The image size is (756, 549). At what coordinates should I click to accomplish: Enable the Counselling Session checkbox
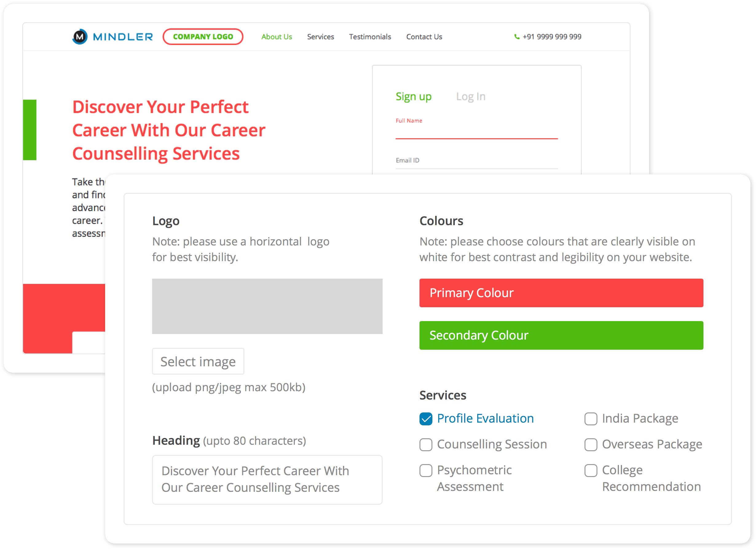pyautogui.click(x=426, y=444)
